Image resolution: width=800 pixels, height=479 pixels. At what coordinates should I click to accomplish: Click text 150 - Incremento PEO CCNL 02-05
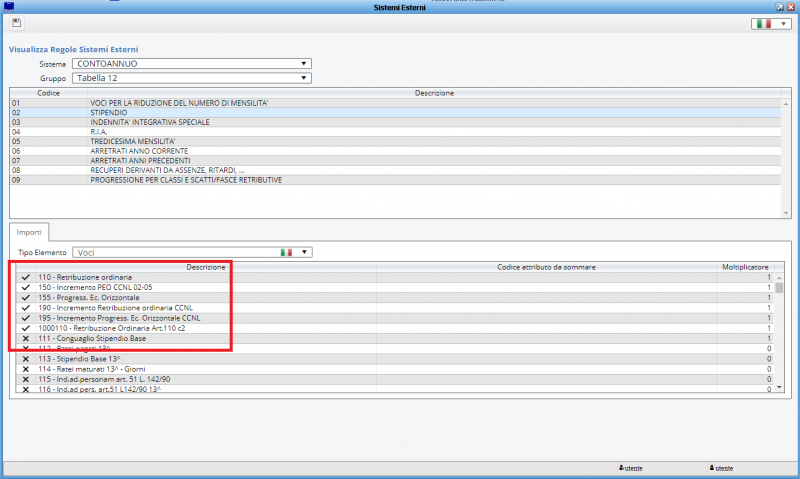pos(95,287)
